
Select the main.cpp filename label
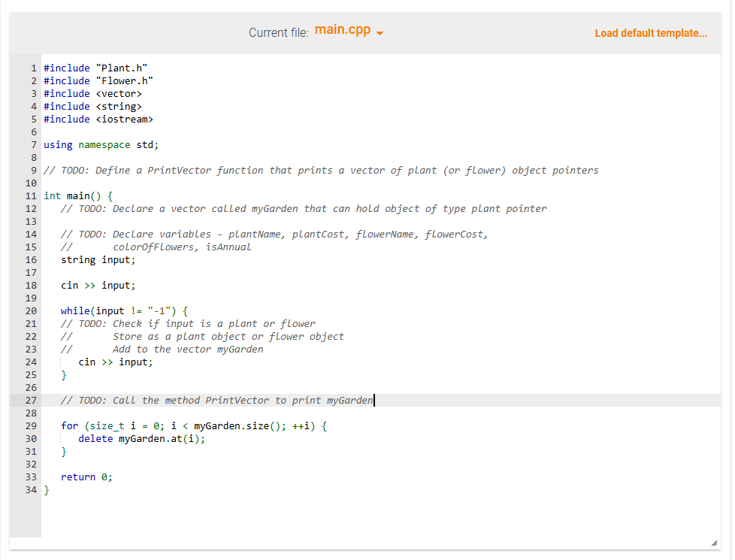coord(342,30)
